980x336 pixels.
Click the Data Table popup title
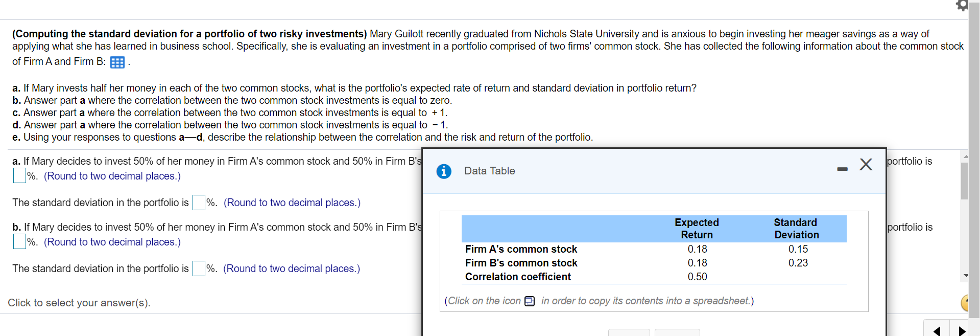[489, 171]
